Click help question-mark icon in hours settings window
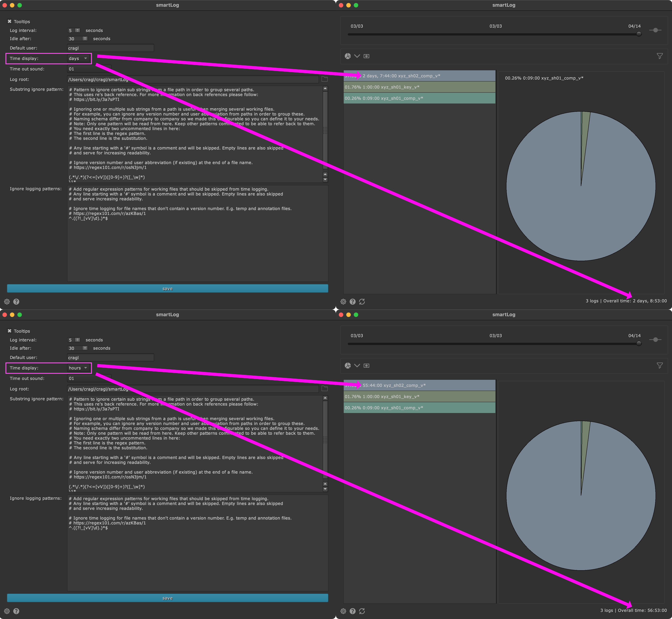This screenshot has width=672, height=619. (16, 611)
